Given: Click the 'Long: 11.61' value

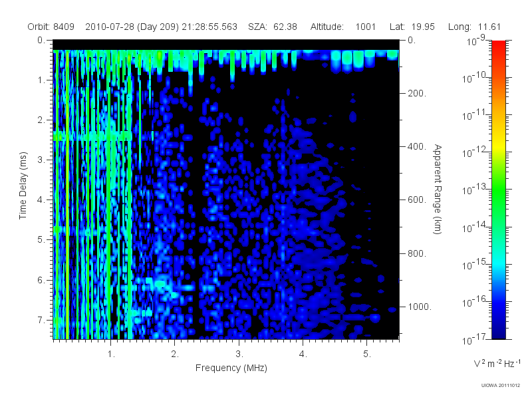Looking at the screenshot, I should coord(474,27).
